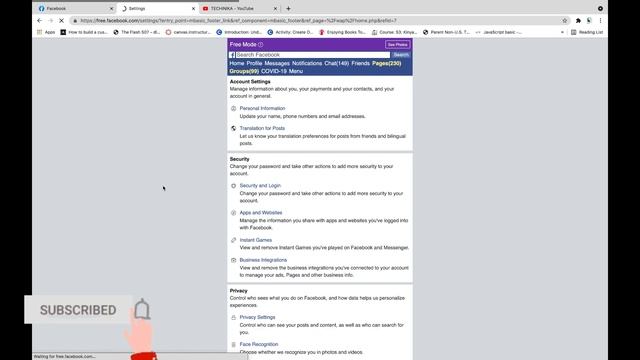Image resolution: width=640 pixels, height=360 pixels.
Task: Click the Privacy Settings lock icon
Action: click(233, 317)
